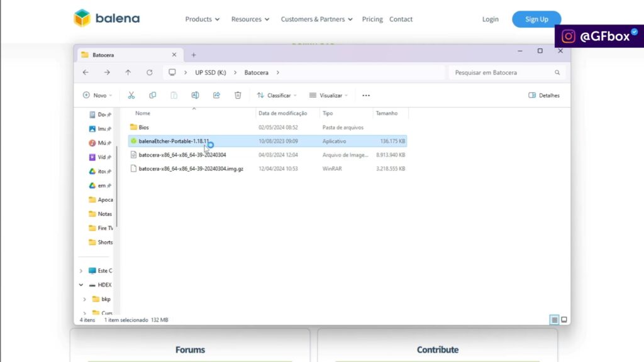Click the Sign Up button
The width and height of the screenshot is (644, 362).
(536, 19)
